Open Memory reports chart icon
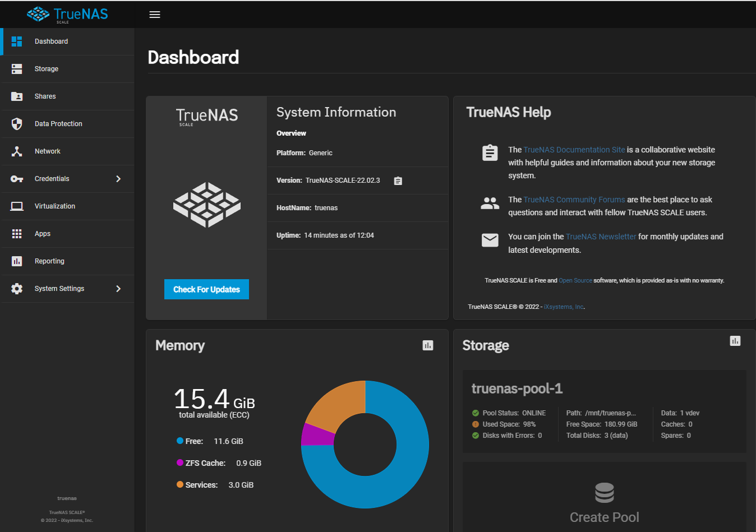Viewport: 756px width, 532px height. click(x=428, y=345)
